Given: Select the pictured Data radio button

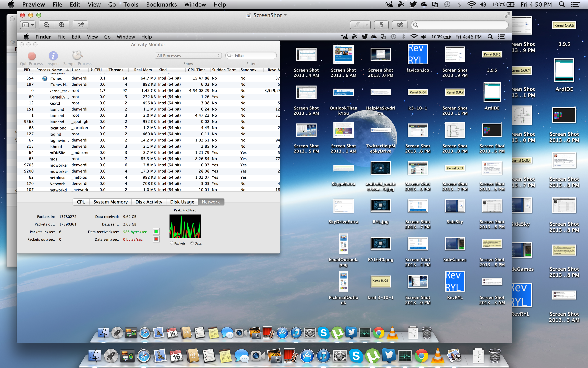Looking at the screenshot, I should (x=192, y=243).
